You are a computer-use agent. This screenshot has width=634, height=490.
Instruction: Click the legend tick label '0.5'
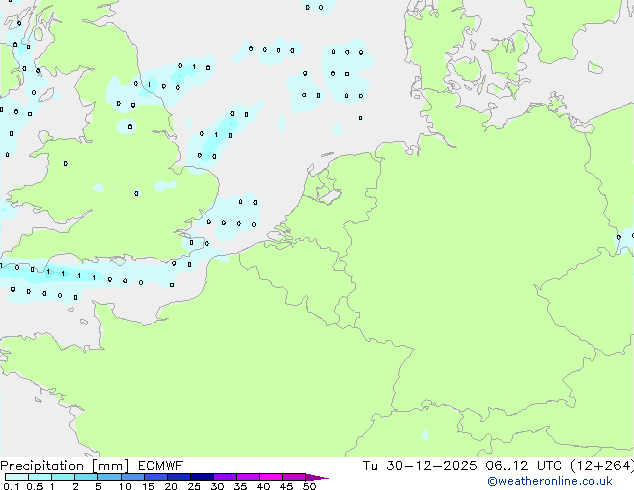coord(35,486)
